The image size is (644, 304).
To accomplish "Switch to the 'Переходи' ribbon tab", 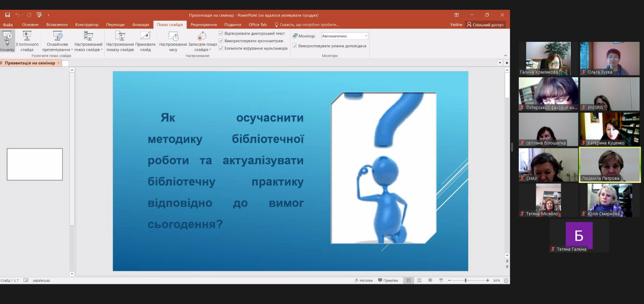I will [x=116, y=25].
